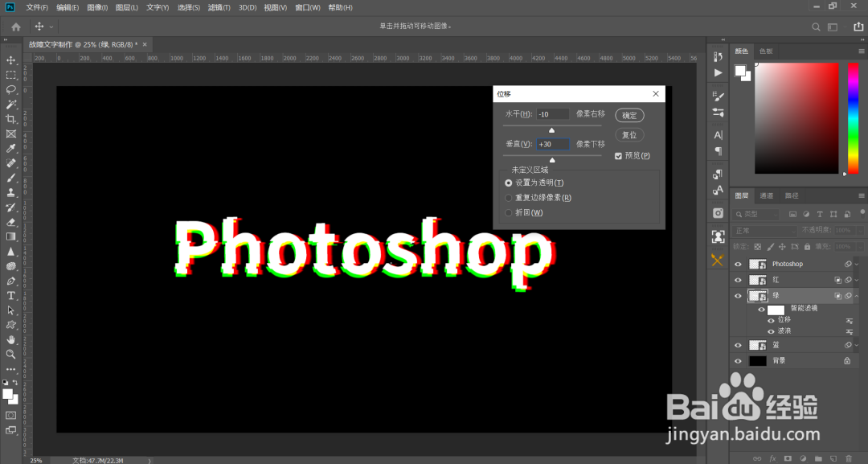Open the 文件(F) menu
The width and height of the screenshot is (868, 464).
pyautogui.click(x=37, y=8)
